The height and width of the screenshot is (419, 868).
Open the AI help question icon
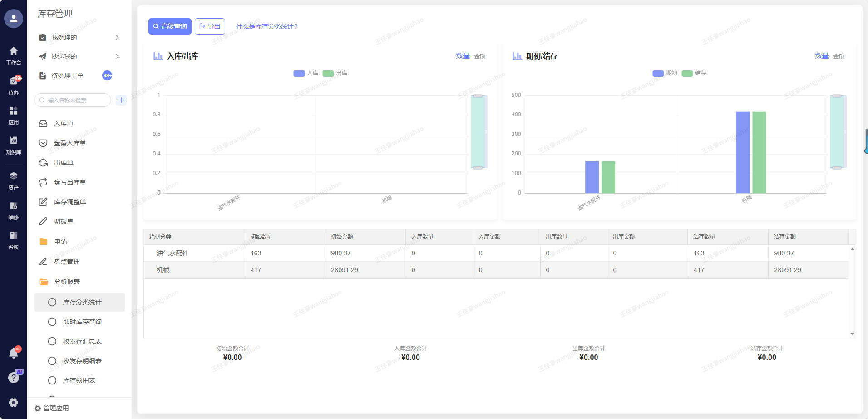pyautogui.click(x=14, y=377)
